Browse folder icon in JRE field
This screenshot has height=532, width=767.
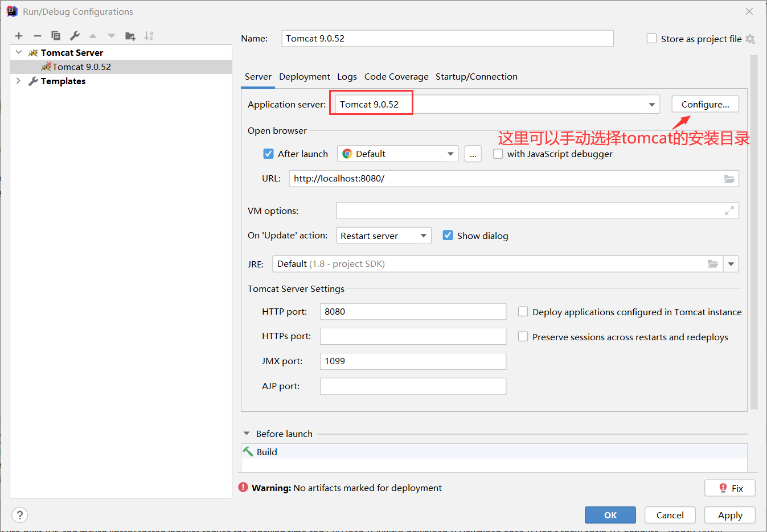click(x=712, y=264)
